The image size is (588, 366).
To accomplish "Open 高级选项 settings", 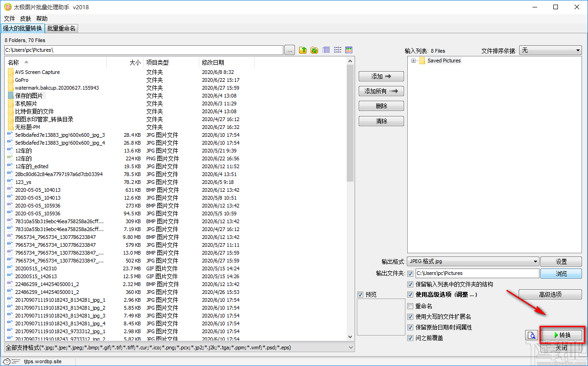I will 550,294.
